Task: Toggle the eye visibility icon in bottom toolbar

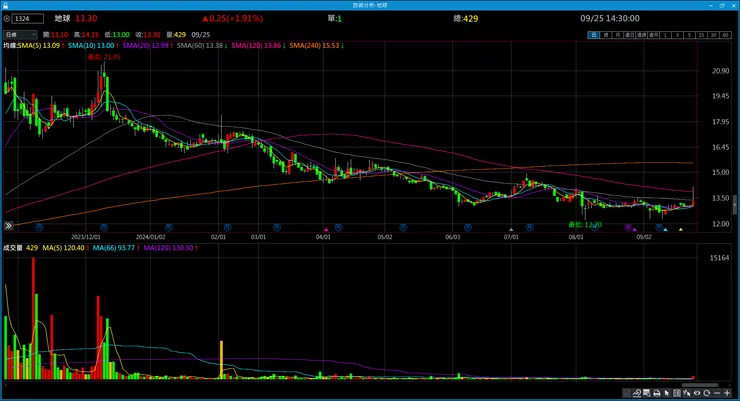Action: pos(697,393)
